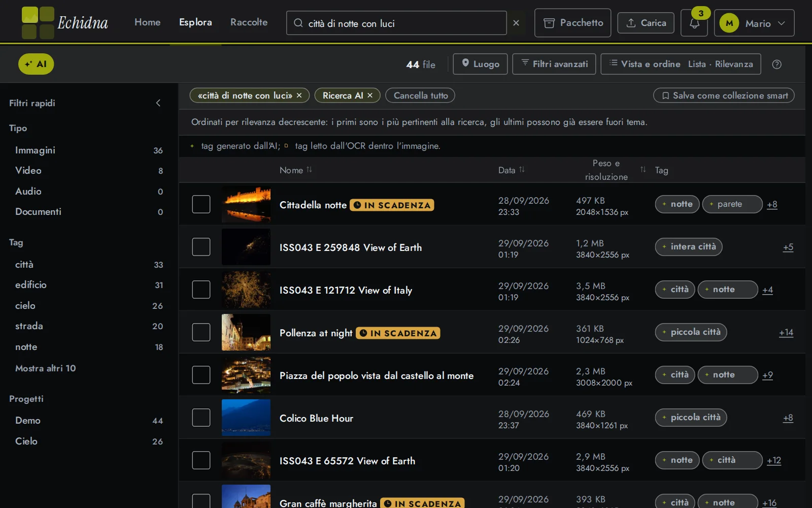
Task: Filter by project Cielo
Action: pyautogui.click(x=89, y=441)
